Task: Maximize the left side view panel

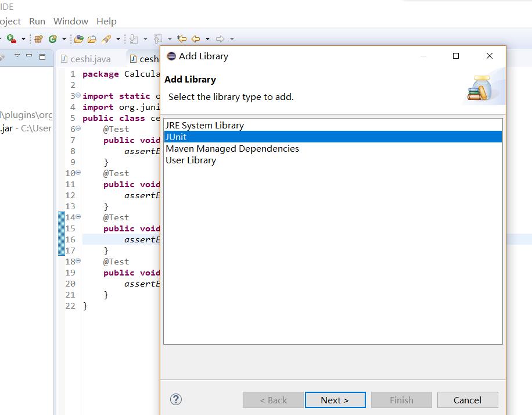Action: pyautogui.click(x=42, y=56)
